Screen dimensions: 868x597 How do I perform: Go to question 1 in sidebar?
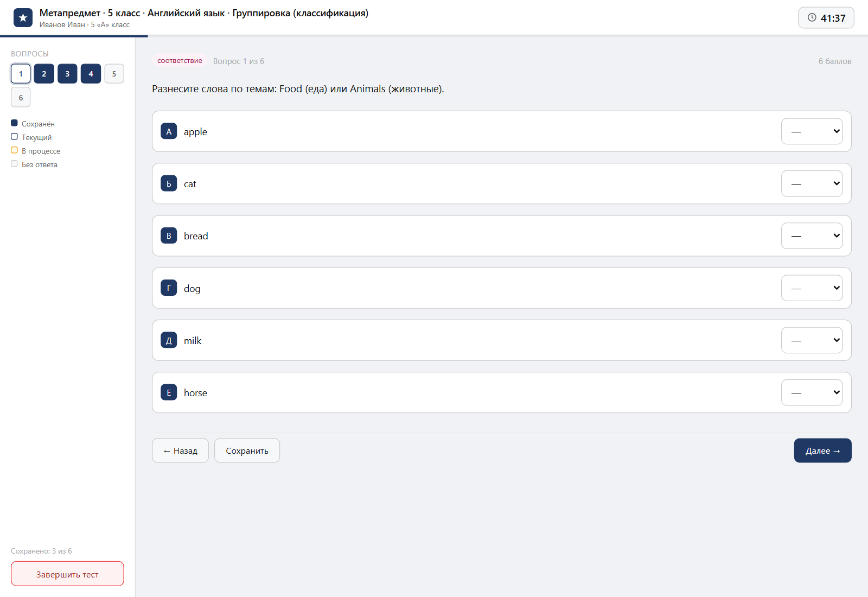coord(21,74)
